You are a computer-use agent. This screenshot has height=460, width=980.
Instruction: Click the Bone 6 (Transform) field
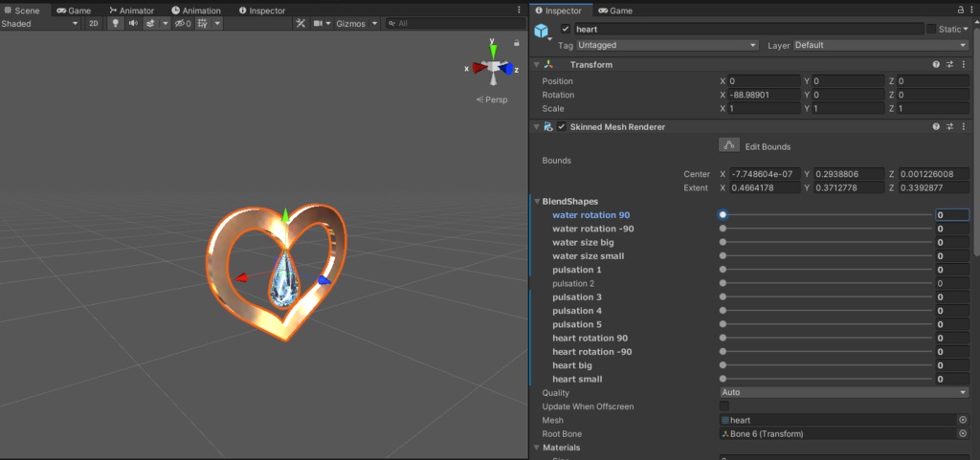838,434
